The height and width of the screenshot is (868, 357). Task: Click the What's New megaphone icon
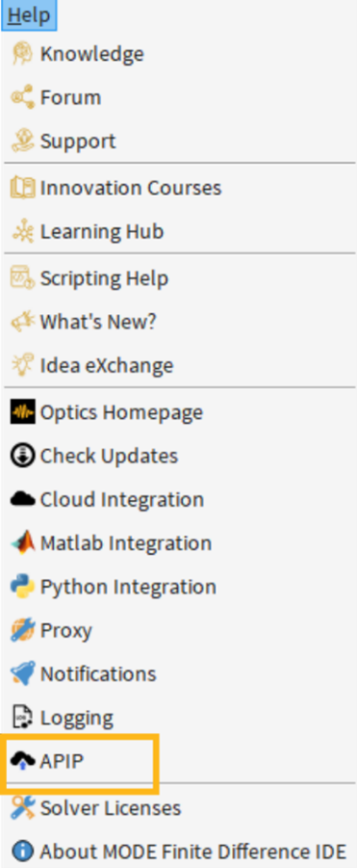[22, 322]
